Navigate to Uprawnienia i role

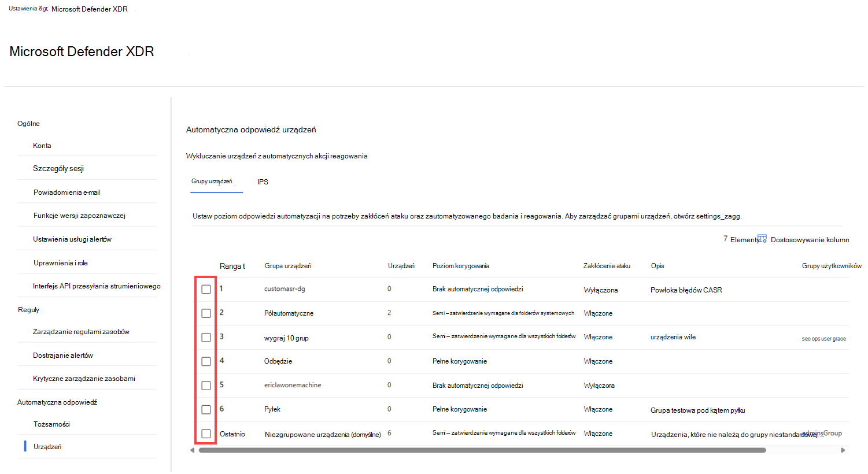click(x=61, y=263)
